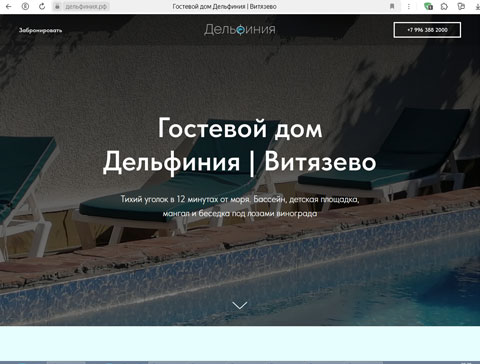480x364 pixels.
Task: Click the down chevron to scroll further
Action: pyautogui.click(x=240, y=305)
